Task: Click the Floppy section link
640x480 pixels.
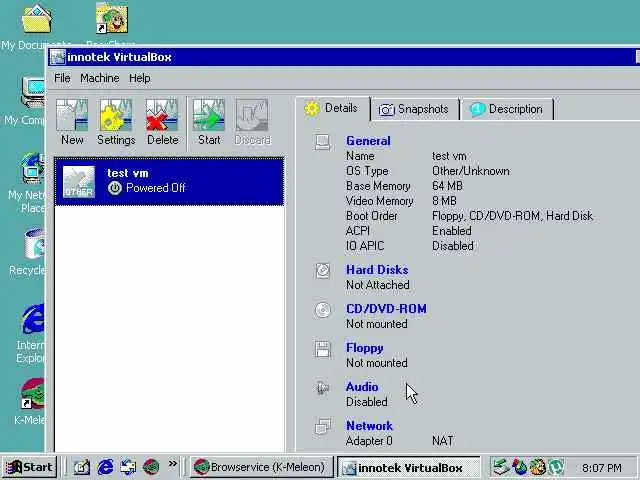Action: tap(364, 348)
